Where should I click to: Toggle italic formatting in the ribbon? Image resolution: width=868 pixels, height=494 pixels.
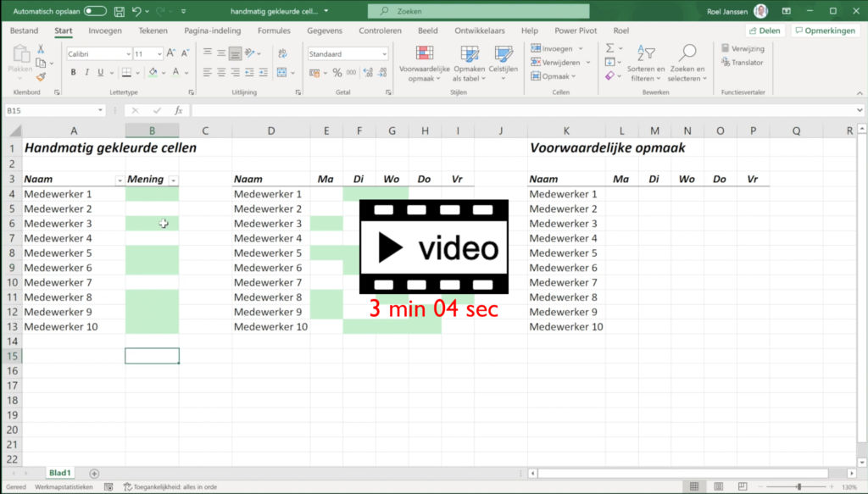[86, 72]
